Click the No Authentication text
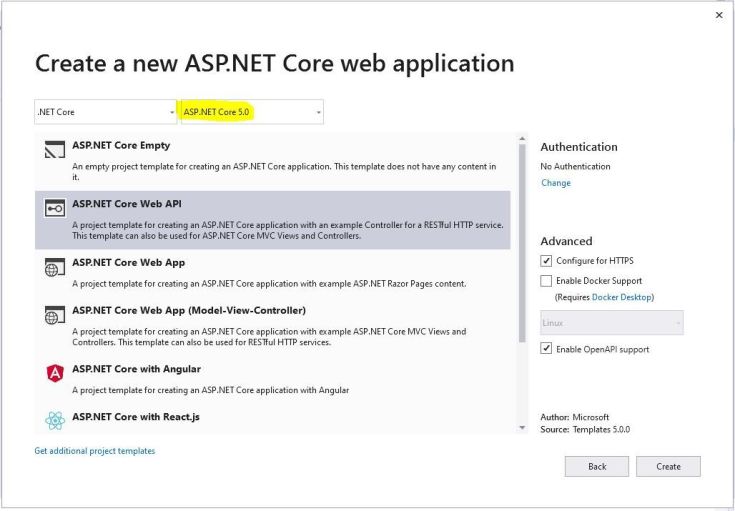This screenshot has width=735, height=511. (575, 166)
